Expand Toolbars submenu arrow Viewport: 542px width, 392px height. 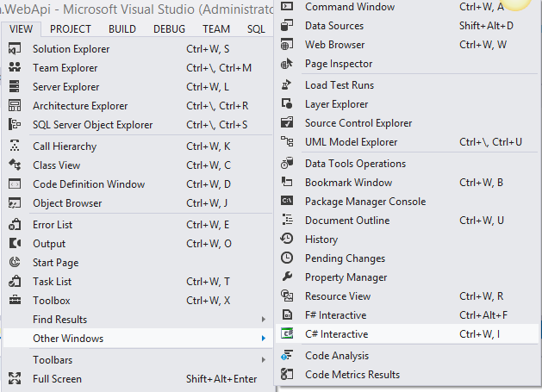tap(264, 360)
